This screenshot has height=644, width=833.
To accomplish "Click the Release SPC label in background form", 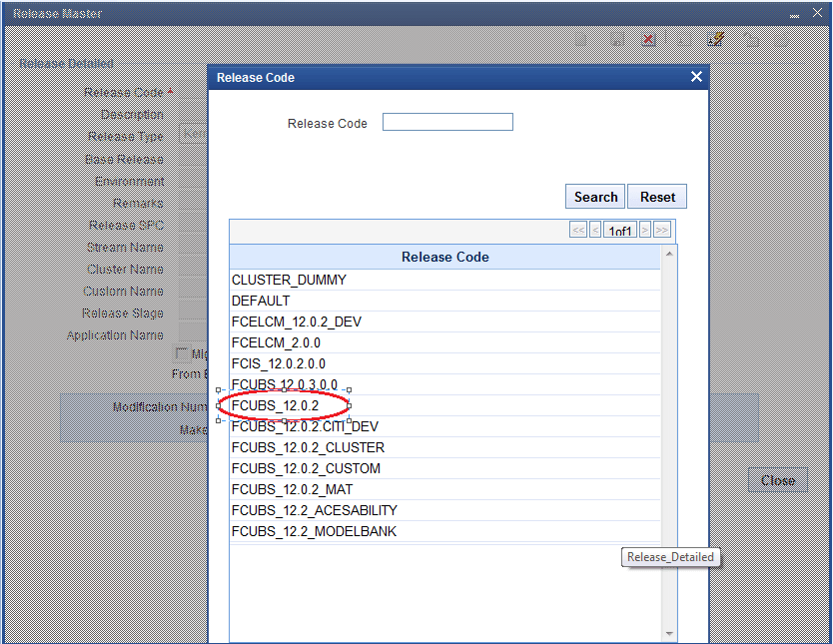I will point(127,225).
